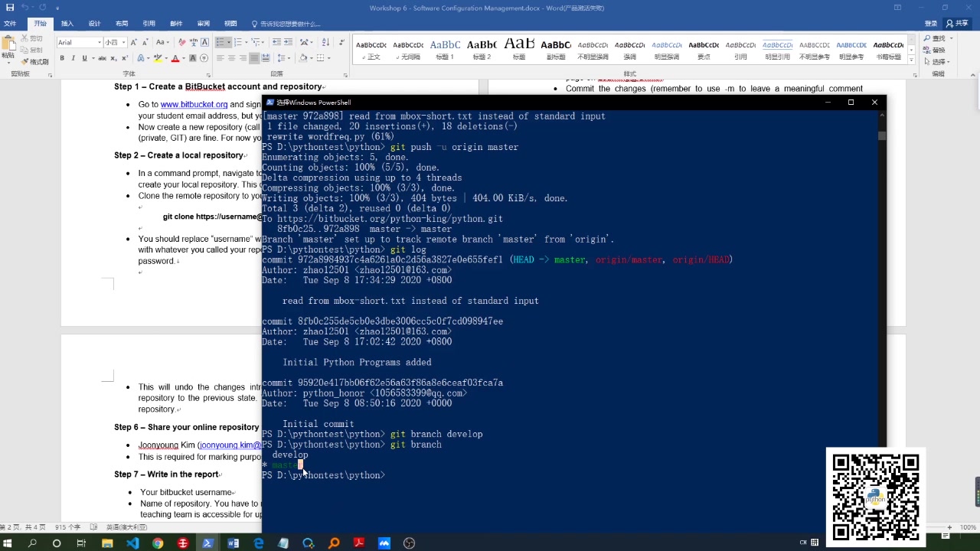980x551 pixels.
Task: Click Align Right icon
Action: (x=243, y=58)
